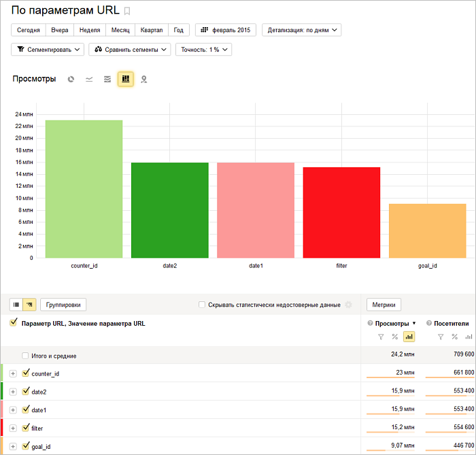The width and height of the screenshot is (476, 455).
Task: Expand the counter_id row
Action: (13, 373)
